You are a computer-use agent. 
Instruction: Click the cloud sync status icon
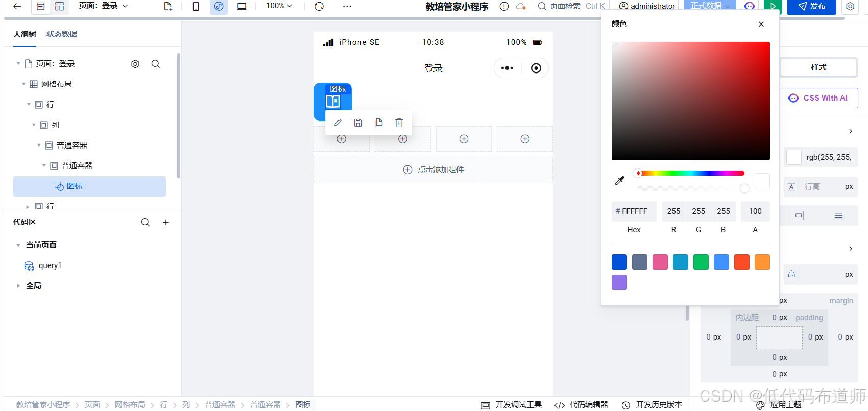click(521, 6)
